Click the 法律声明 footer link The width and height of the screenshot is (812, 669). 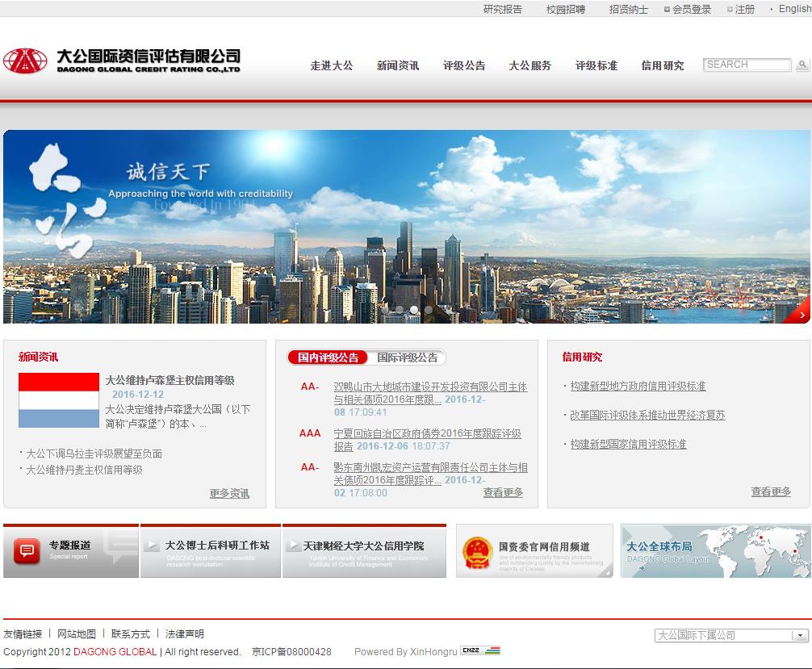click(x=184, y=633)
